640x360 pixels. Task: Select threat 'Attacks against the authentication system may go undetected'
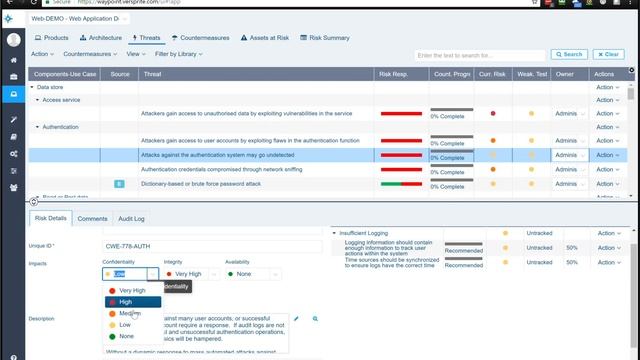click(x=218, y=155)
